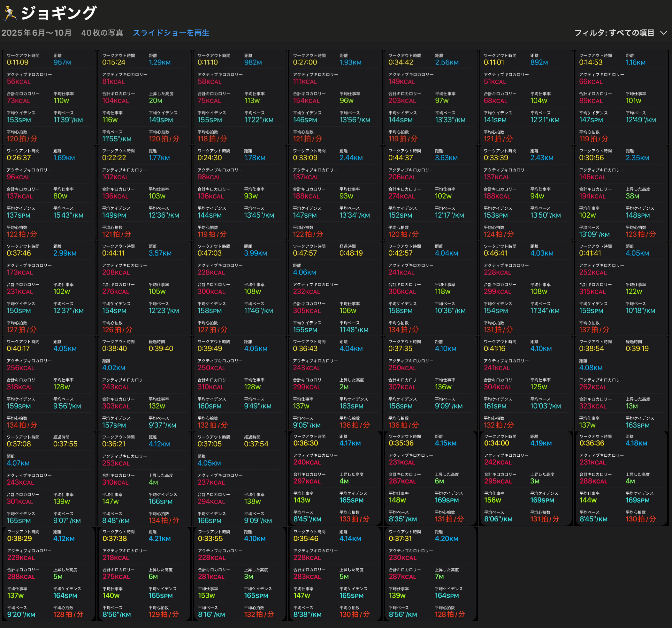This screenshot has width=672, height=628.
Task: Select the 0:26:37 workout with 1.69km
Action: (49, 192)
